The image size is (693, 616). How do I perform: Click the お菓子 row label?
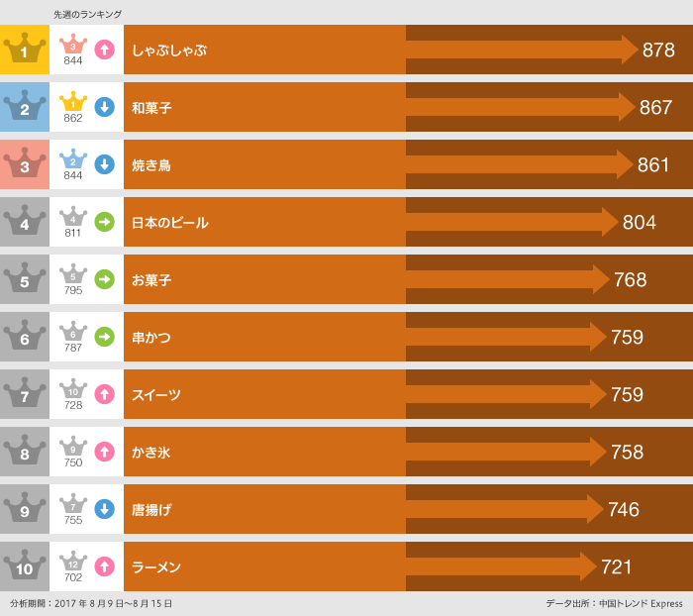pyautogui.click(x=151, y=280)
